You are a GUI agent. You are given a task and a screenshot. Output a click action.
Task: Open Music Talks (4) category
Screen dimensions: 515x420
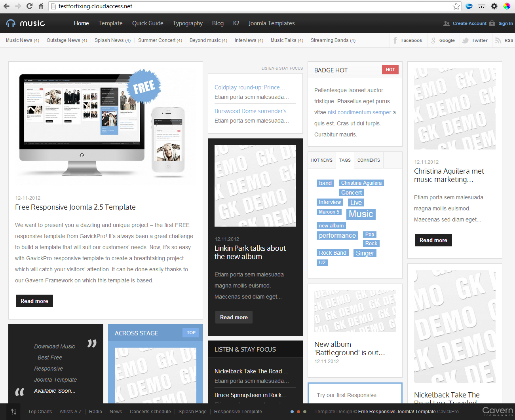287,40
